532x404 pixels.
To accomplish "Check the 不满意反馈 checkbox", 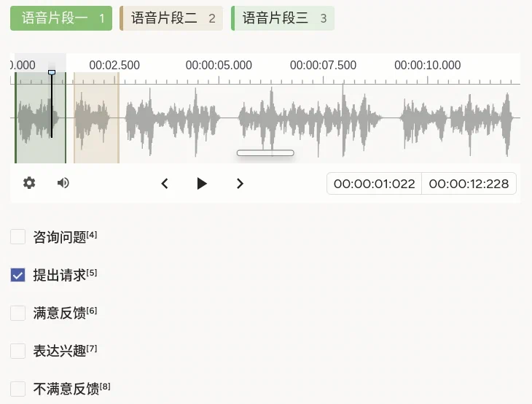I will (x=17, y=389).
